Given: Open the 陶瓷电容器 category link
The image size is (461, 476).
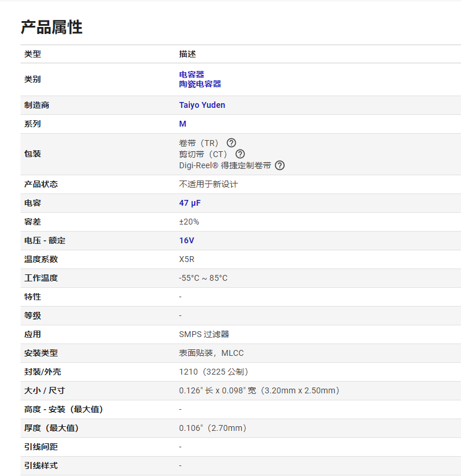Looking at the screenshot, I should (x=200, y=84).
